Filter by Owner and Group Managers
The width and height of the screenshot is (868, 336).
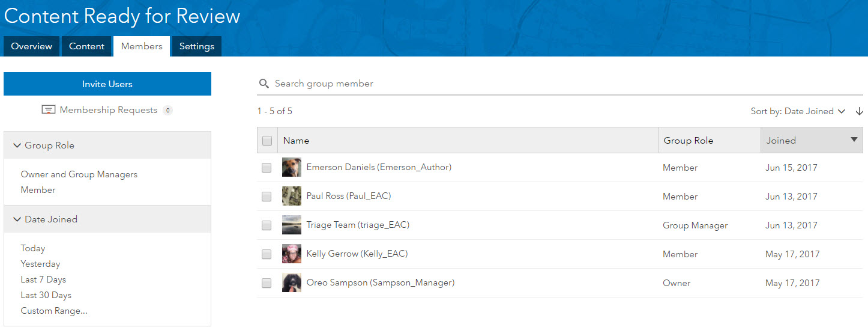[79, 174]
